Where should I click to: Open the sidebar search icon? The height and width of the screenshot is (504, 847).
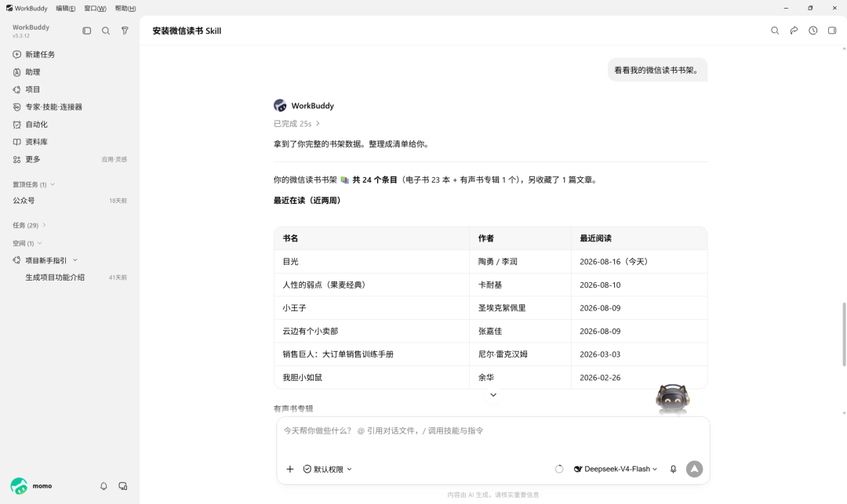tap(106, 31)
